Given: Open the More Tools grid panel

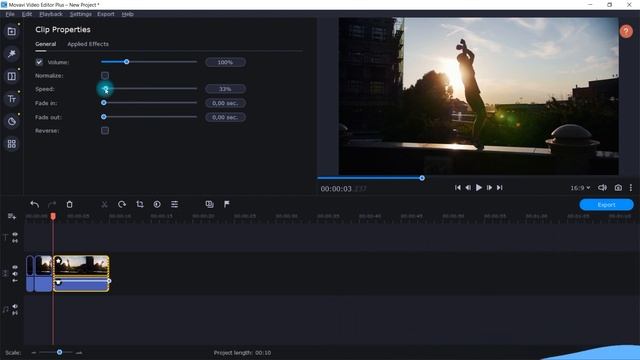Looking at the screenshot, I should point(11,144).
